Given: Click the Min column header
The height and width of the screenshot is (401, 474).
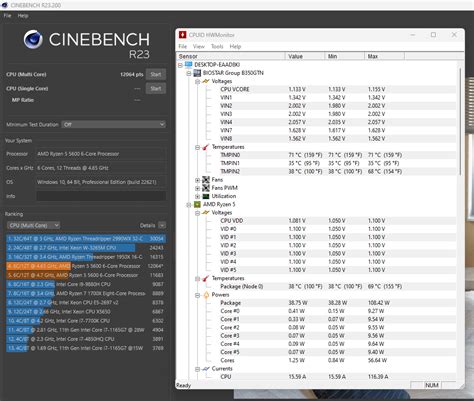Looking at the screenshot, I should click(345, 56).
